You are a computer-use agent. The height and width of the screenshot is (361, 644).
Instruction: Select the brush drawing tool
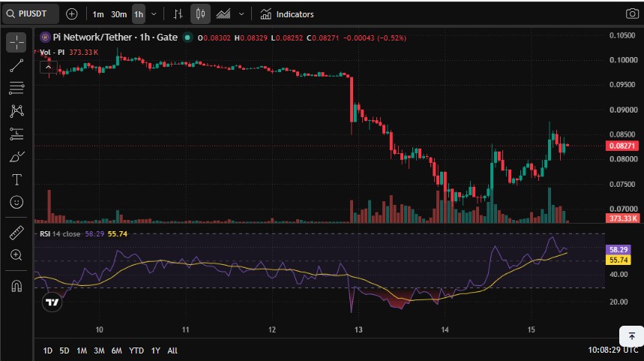[16, 157]
